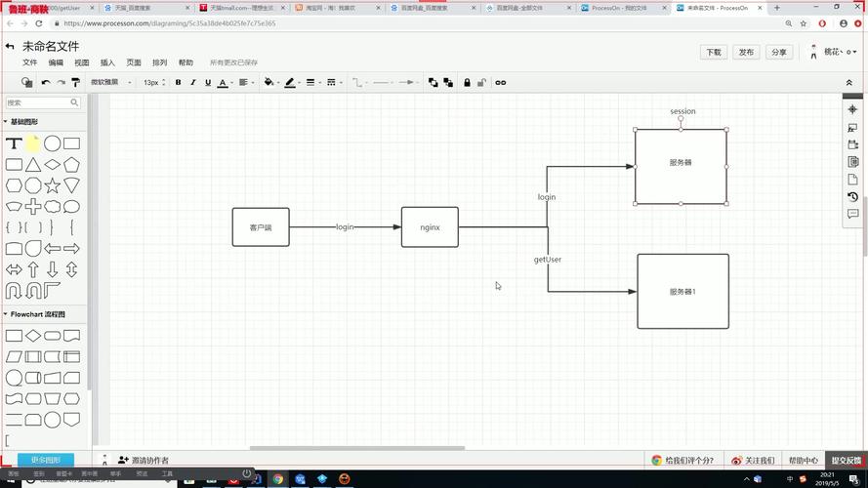This screenshot has height=488, width=868.
Task: Open the 排列 menu
Action: pos(160,62)
